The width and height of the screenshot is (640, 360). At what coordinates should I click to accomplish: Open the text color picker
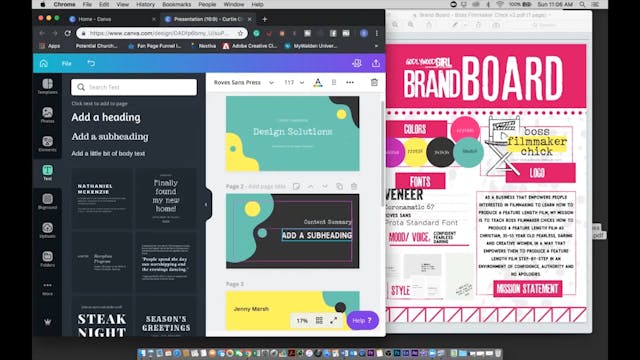tap(318, 83)
